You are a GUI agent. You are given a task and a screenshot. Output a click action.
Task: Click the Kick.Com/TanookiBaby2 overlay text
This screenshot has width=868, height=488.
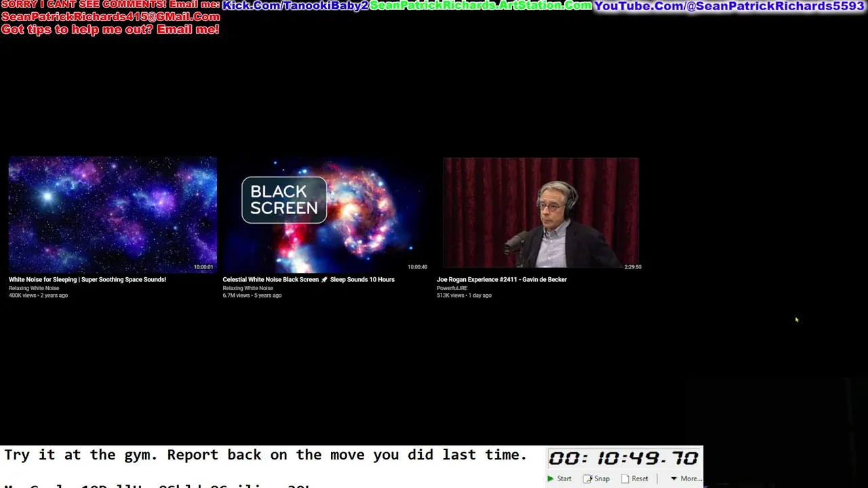point(295,5)
